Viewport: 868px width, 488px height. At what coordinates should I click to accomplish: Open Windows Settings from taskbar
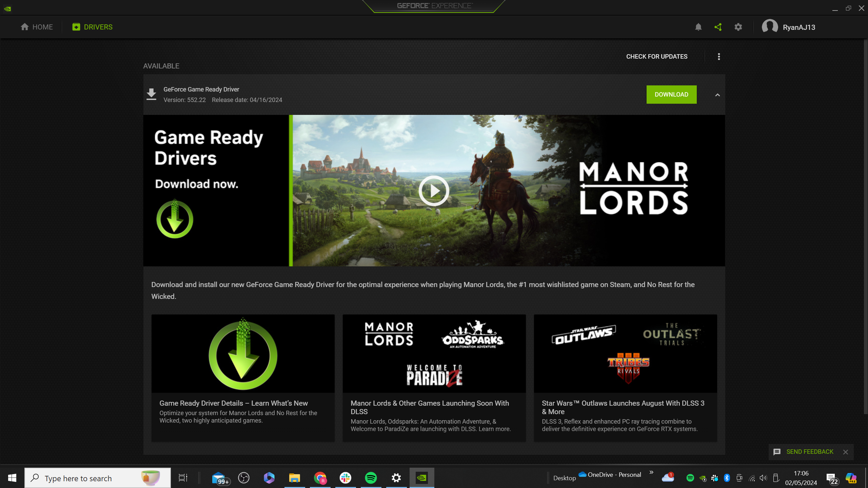[x=396, y=478]
